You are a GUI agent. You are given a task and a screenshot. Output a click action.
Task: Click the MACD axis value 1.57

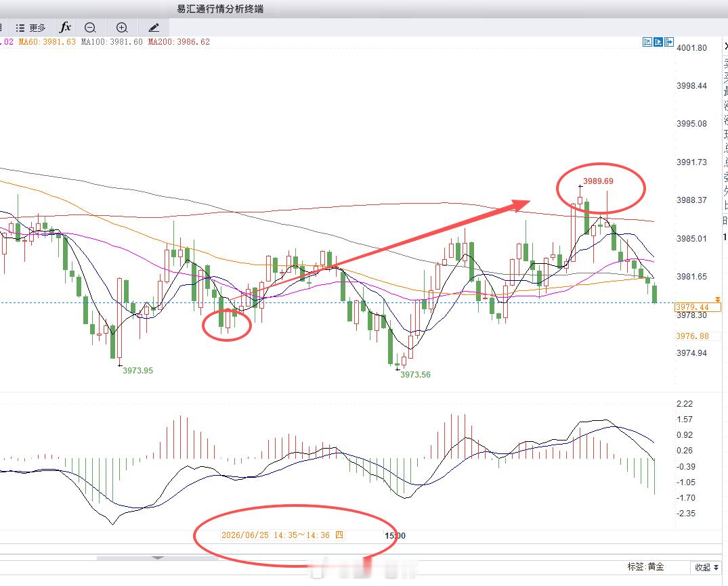pyautogui.click(x=685, y=420)
